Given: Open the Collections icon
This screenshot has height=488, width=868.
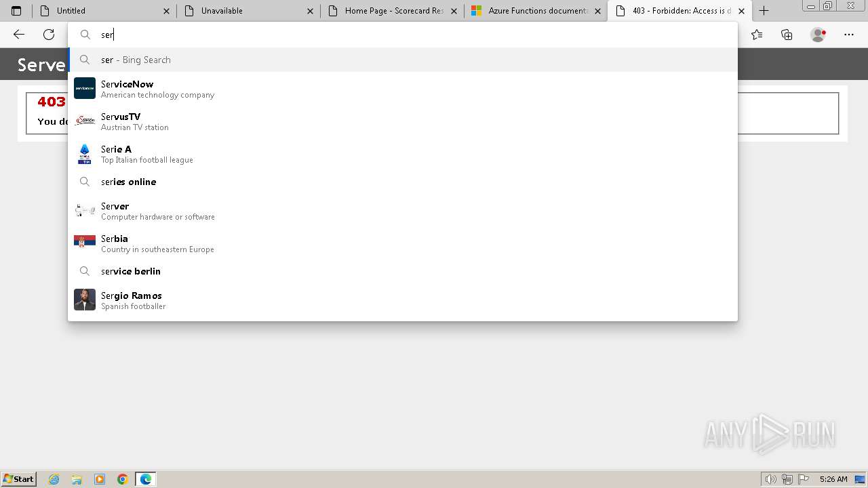Looking at the screenshot, I should pos(787,35).
